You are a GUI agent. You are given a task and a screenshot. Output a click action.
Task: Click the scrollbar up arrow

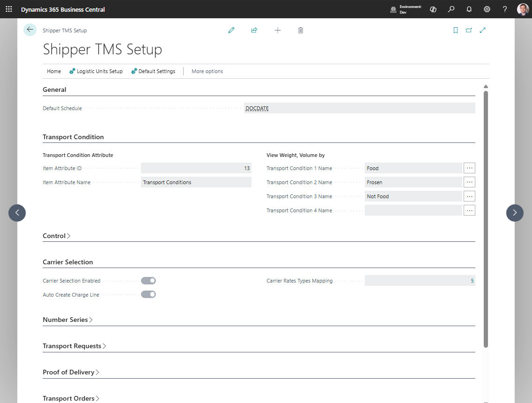486,87
